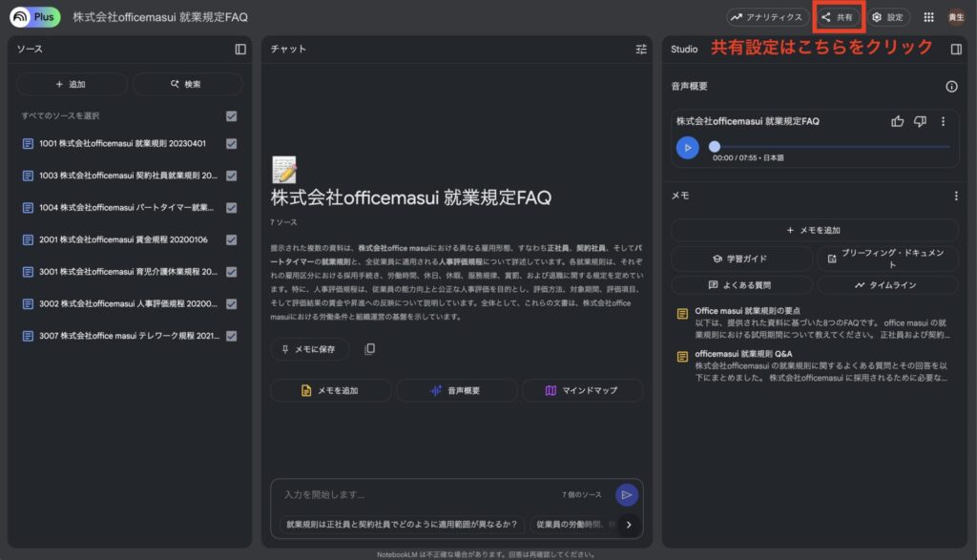Open chat configuration sliders icon
The height and width of the screenshot is (560, 977).
[640, 50]
